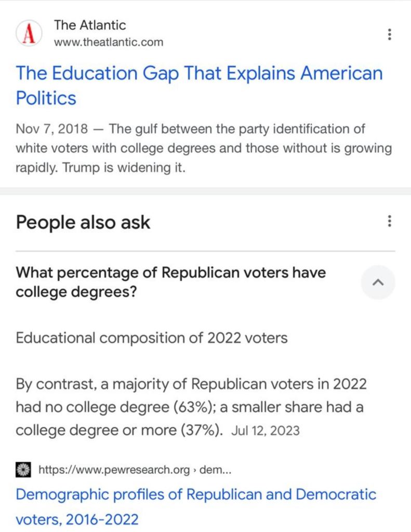The height and width of the screenshot is (532, 411).
Task: Click the 'People also ask' heading
Action: (83, 223)
